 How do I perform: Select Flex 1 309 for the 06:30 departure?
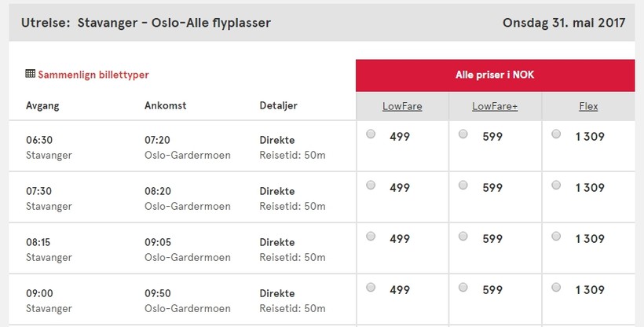point(556,134)
